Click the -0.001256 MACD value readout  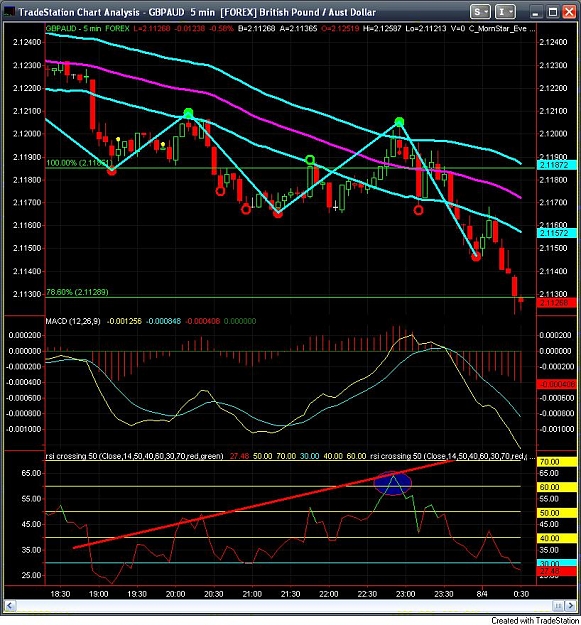coord(124,321)
